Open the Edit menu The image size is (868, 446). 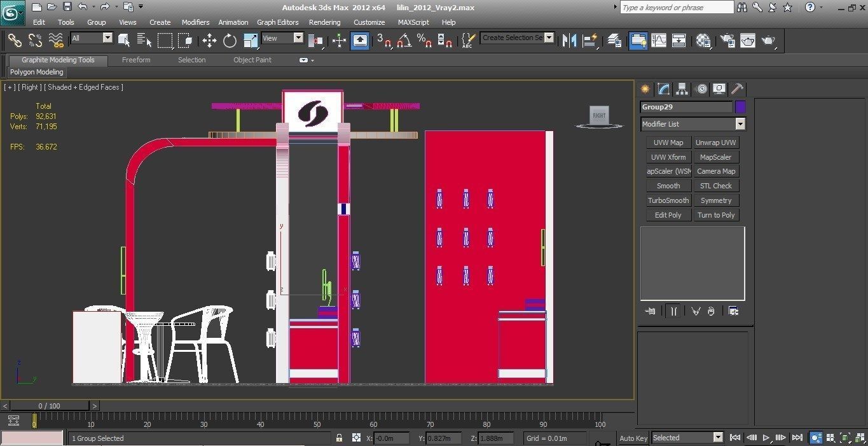pos(39,22)
